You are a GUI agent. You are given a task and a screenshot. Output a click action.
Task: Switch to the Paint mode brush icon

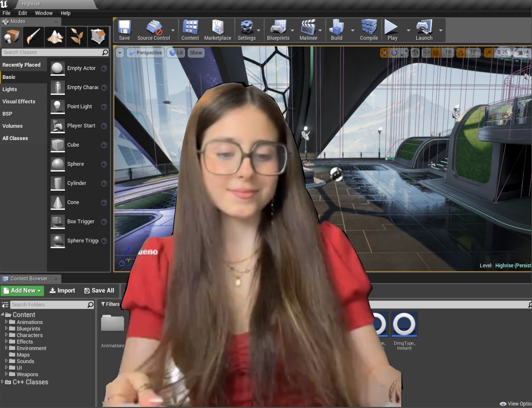pyautogui.click(x=34, y=37)
